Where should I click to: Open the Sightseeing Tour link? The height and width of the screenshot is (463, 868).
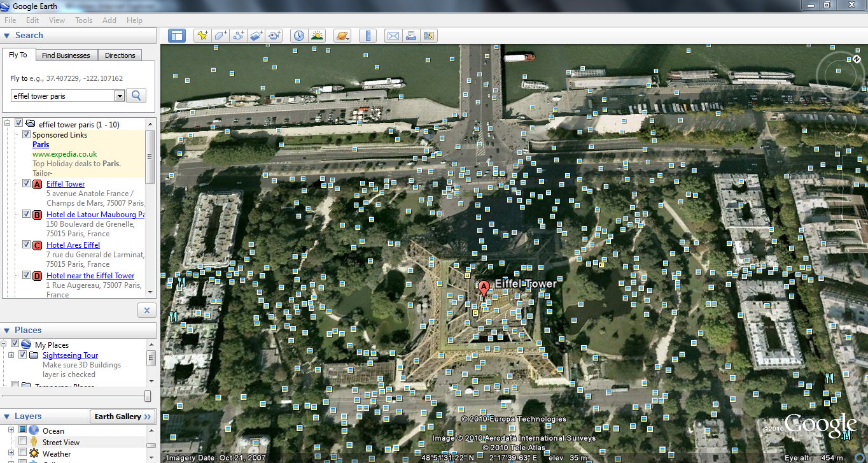[x=71, y=355]
